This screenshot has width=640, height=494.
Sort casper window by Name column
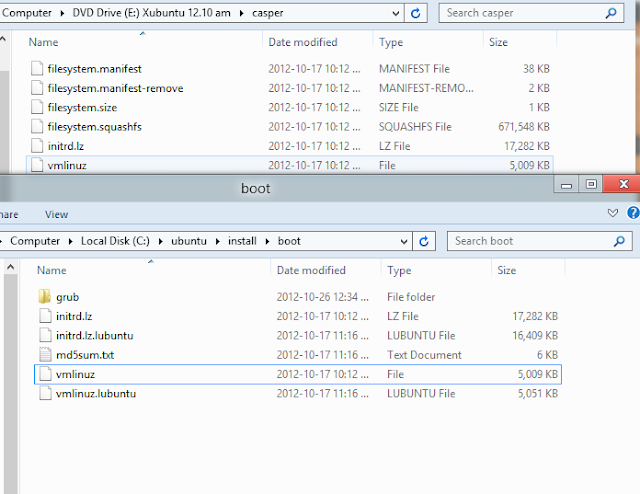(x=43, y=42)
